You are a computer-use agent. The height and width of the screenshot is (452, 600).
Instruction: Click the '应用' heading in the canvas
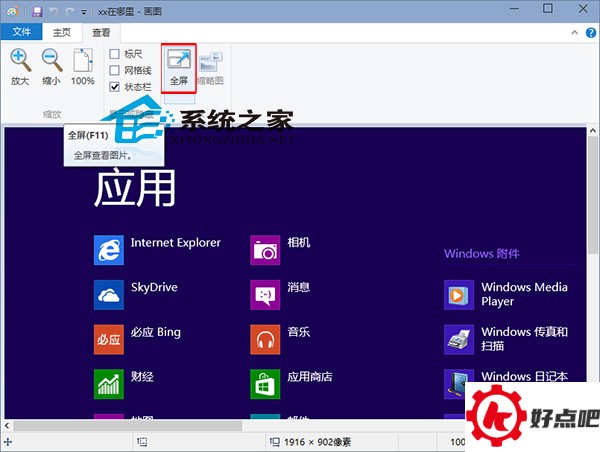(x=135, y=188)
